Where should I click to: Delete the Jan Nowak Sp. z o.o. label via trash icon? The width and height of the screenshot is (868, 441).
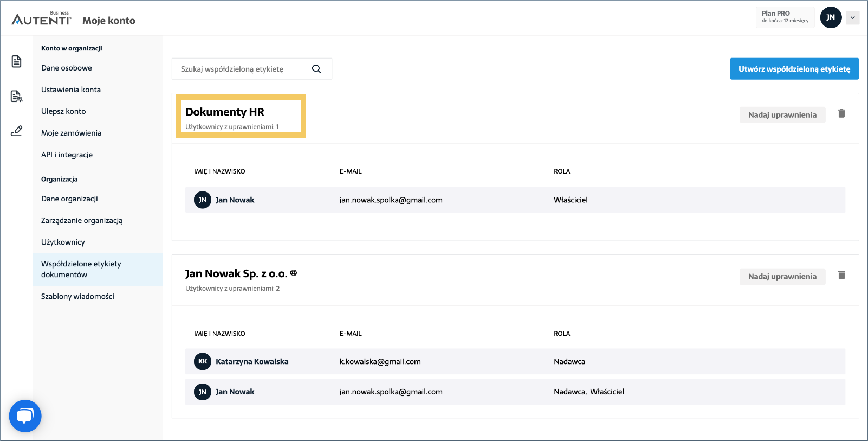(x=841, y=275)
